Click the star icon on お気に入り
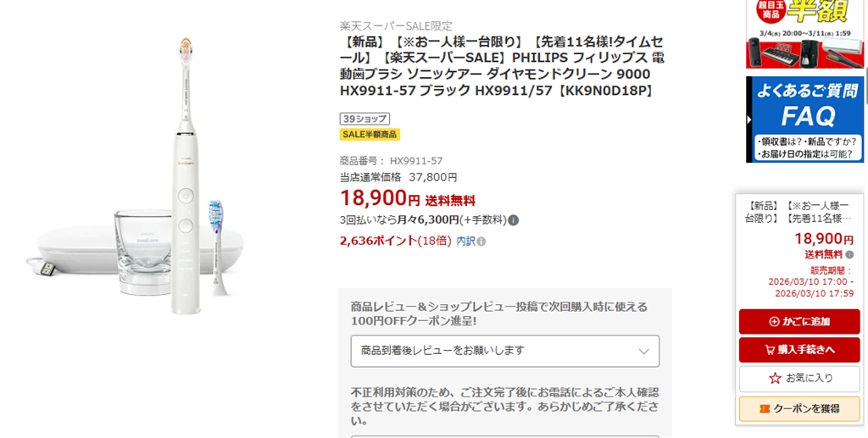Image resolution: width=868 pixels, height=438 pixels. point(775,379)
